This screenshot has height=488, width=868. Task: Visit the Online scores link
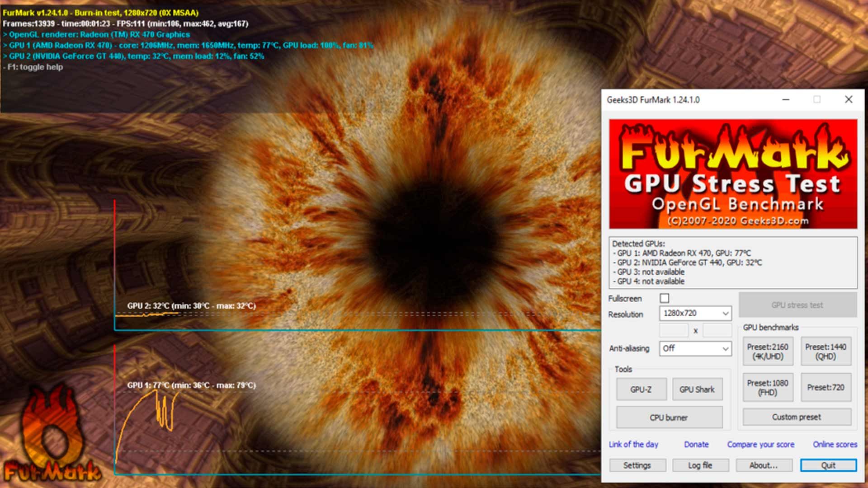click(835, 445)
